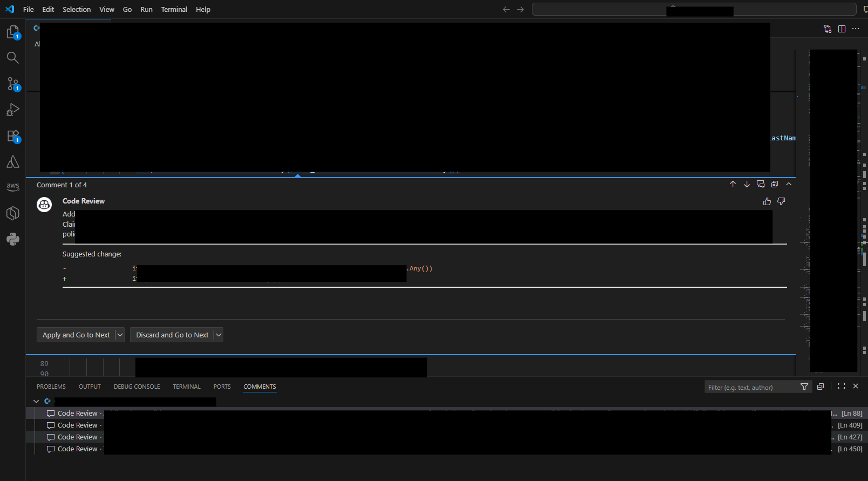Click the 'Suggested change:' label
Image resolution: width=868 pixels, height=481 pixels.
pos(92,254)
